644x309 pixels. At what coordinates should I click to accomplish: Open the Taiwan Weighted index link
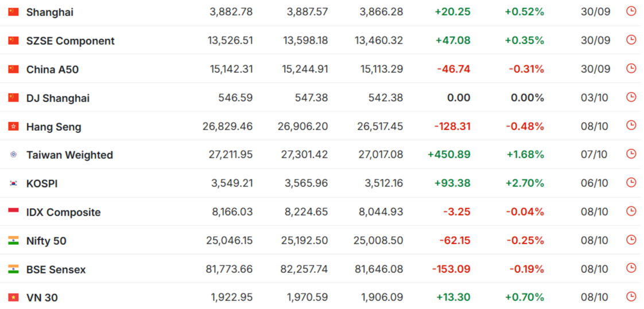(69, 155)
